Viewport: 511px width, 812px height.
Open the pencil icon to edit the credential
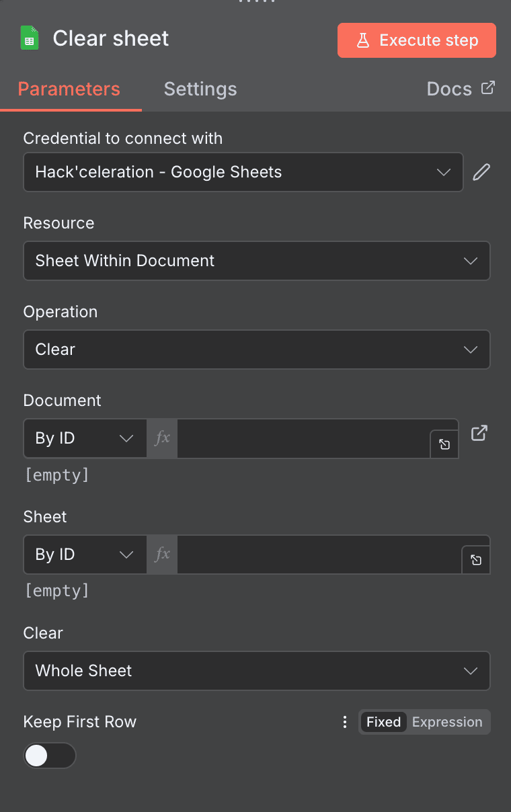point(481,172)
